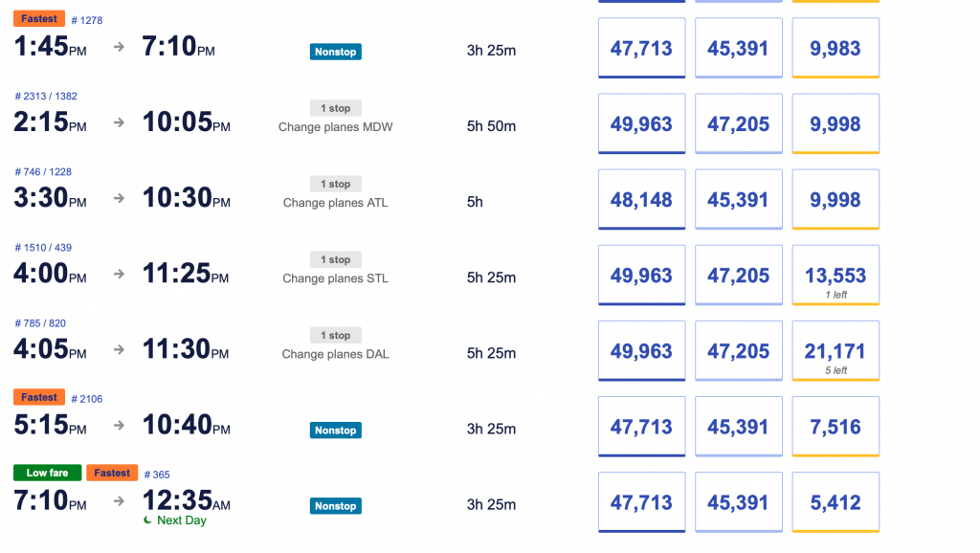Select 47,205 fare for the 2:15PM flight
Screen dimensions: 980x553
[x=738, y=123]
